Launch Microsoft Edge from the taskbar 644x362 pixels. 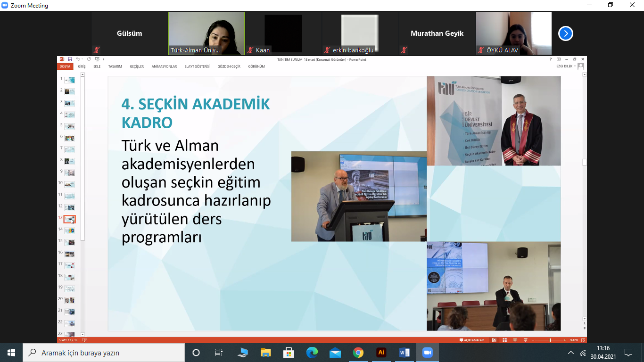click(x=312, y=353)
